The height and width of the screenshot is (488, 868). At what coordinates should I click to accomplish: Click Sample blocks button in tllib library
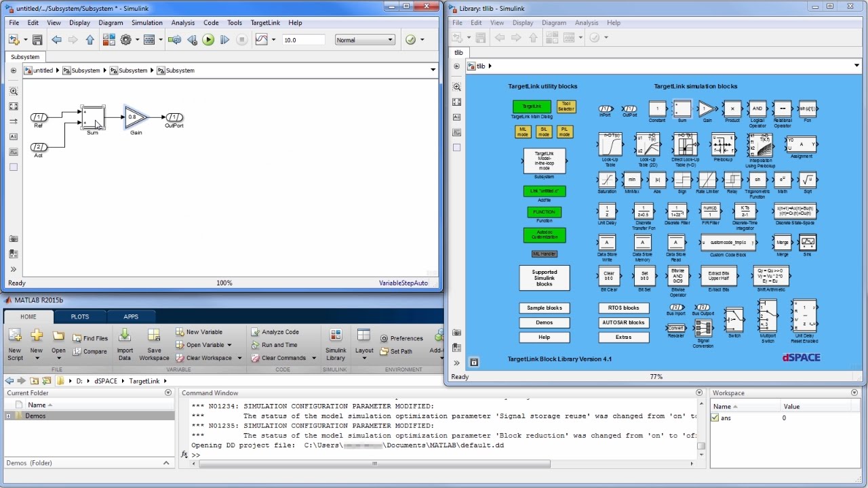click(545, 308)
